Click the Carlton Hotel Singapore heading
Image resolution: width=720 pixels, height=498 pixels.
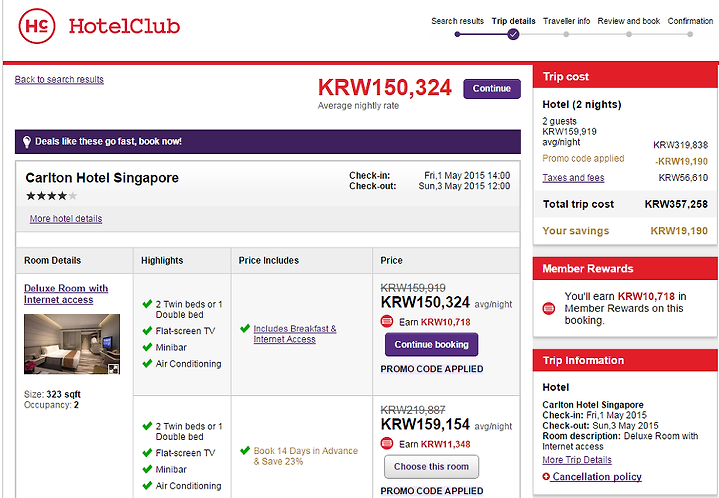click(102, 178)
